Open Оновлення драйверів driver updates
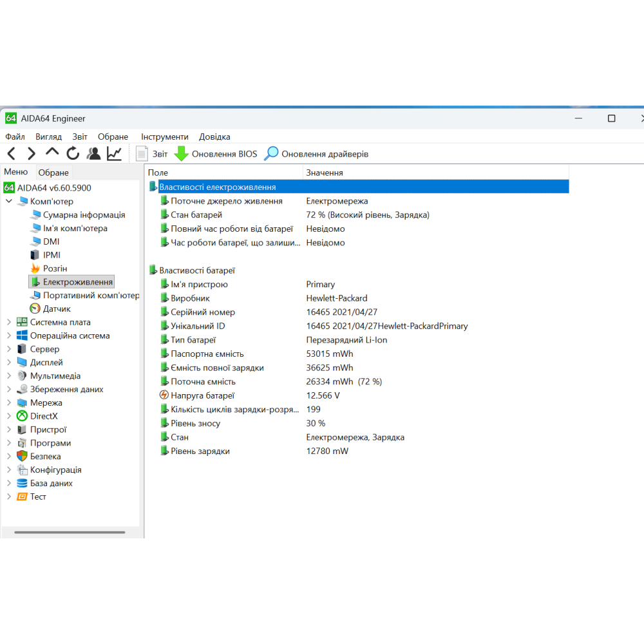The width and height of the screenshot is (644, 644). [x=316, y=154]
